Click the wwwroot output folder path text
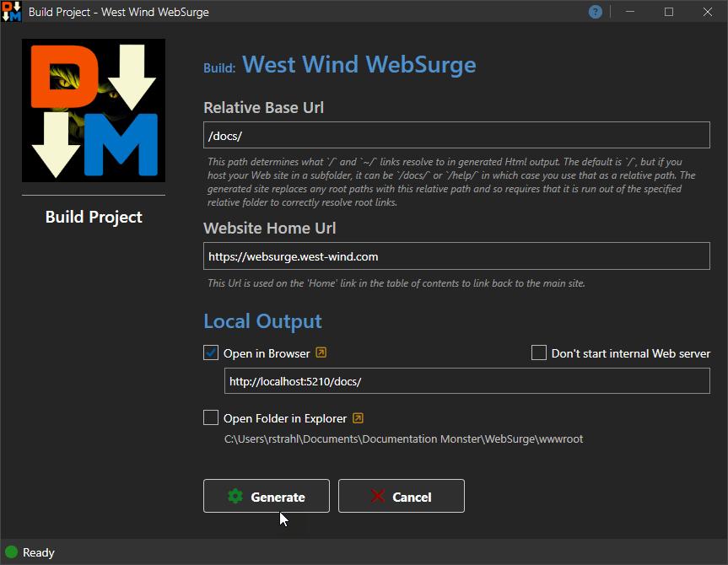The width and height of the screenshot is (728, 565). click(403, 439)
